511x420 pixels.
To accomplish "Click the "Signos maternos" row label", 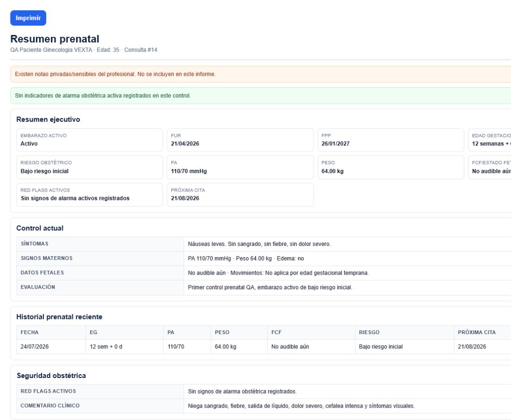I will [47, 258].
